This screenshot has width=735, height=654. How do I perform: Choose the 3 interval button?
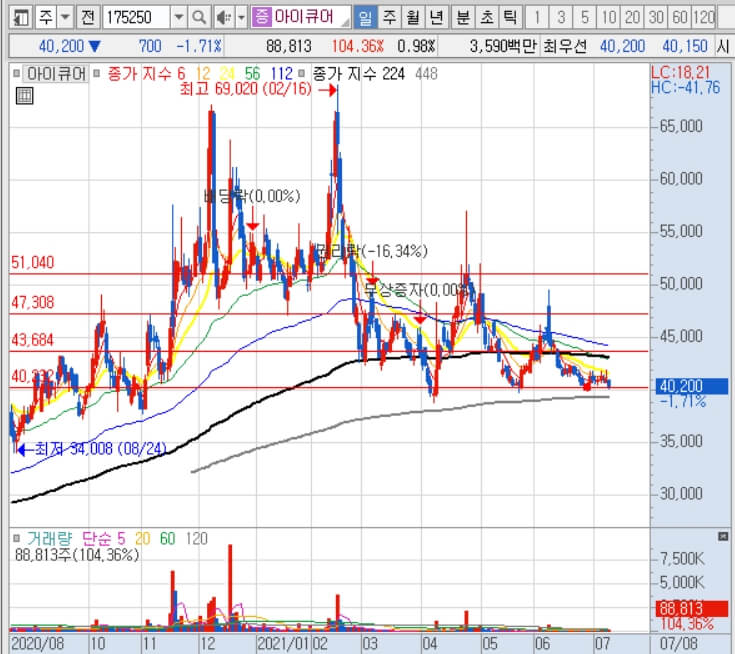point(561,18)
